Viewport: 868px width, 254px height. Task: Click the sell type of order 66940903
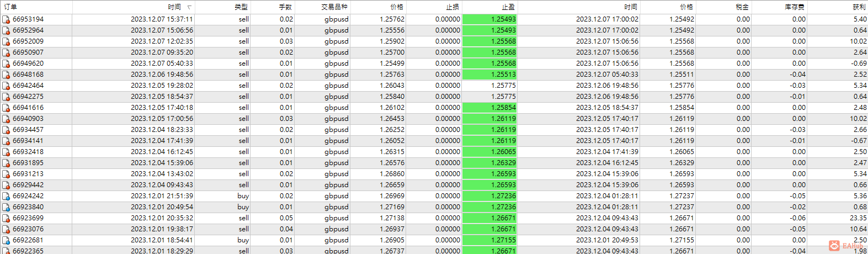coord(244,119)
